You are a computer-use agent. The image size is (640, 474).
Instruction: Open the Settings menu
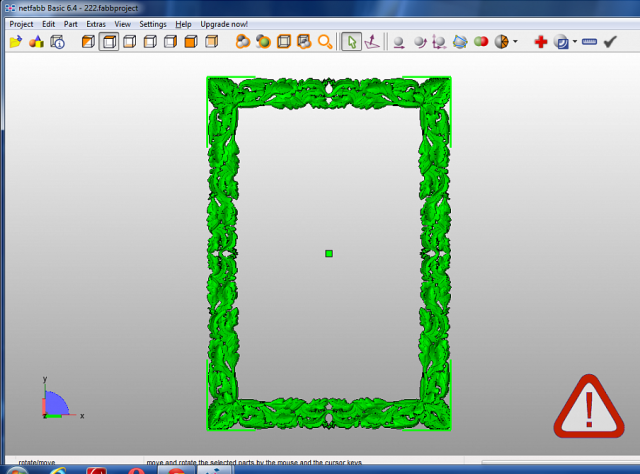[153, 23]
